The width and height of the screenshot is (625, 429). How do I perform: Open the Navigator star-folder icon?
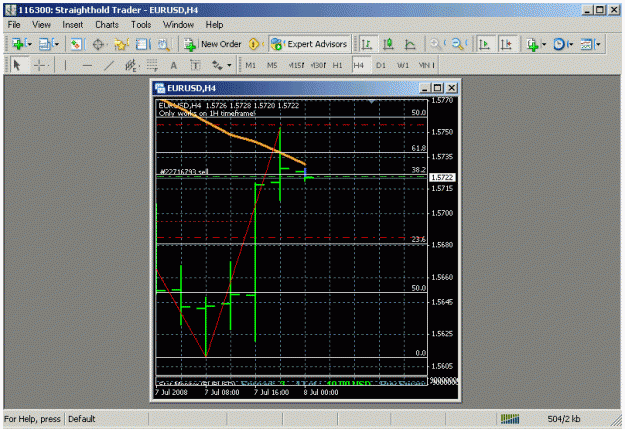click(120, 44)
